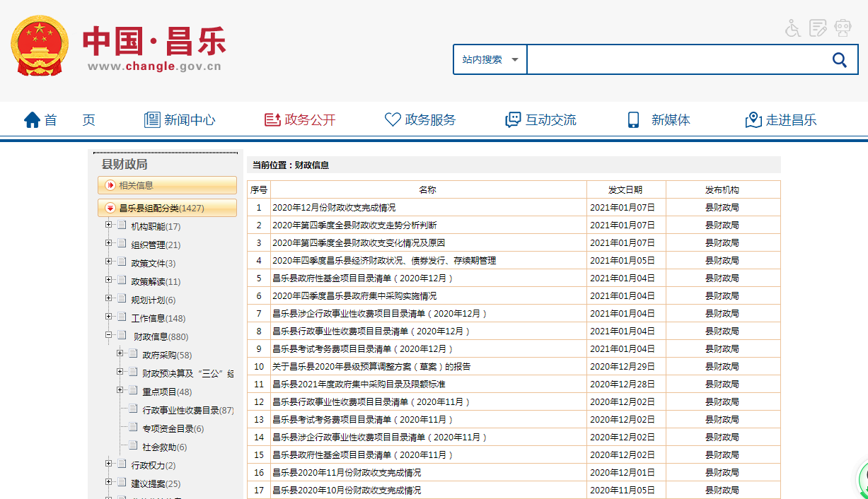Expand the 政府采购 subcategory node
The image size is (868, 499).
[120, 353]
